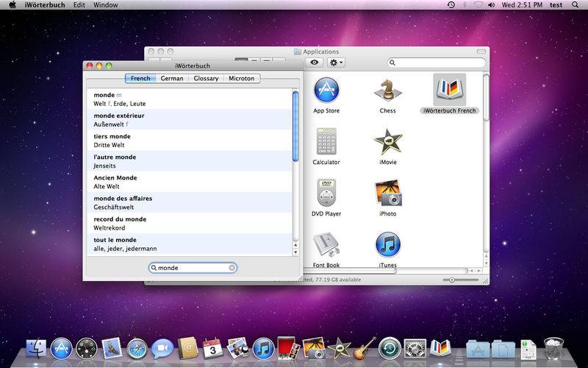Open System Preferences from the Dock
The width and height of the screenshot is (588, 368).
(x=415, y=348)
